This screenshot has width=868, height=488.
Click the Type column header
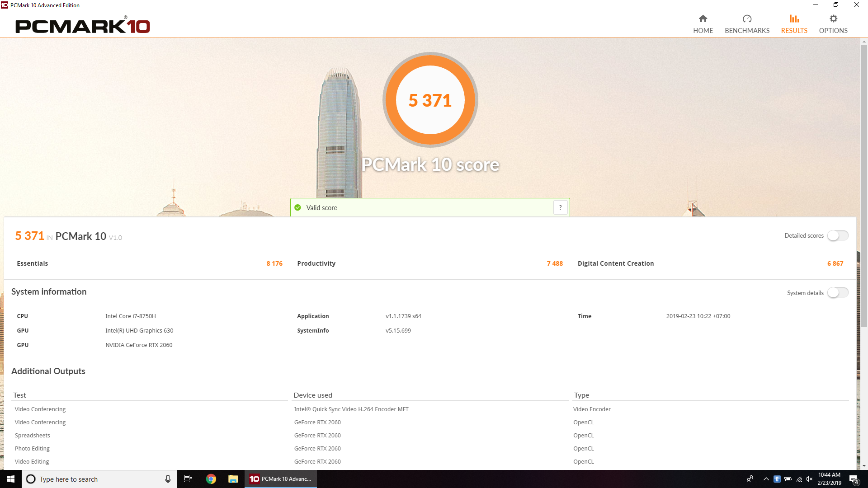pos(581,395)
